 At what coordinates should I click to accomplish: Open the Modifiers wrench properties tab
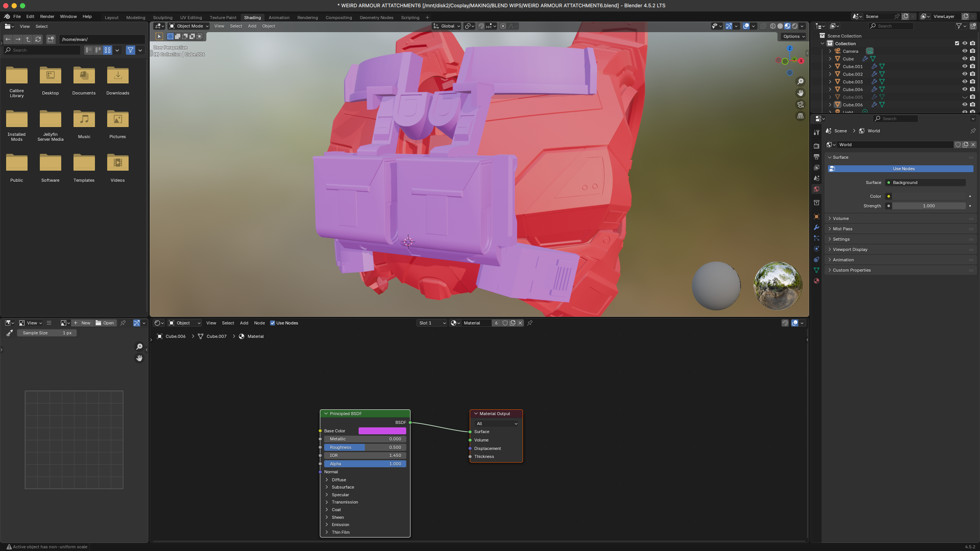pos(817,227)
